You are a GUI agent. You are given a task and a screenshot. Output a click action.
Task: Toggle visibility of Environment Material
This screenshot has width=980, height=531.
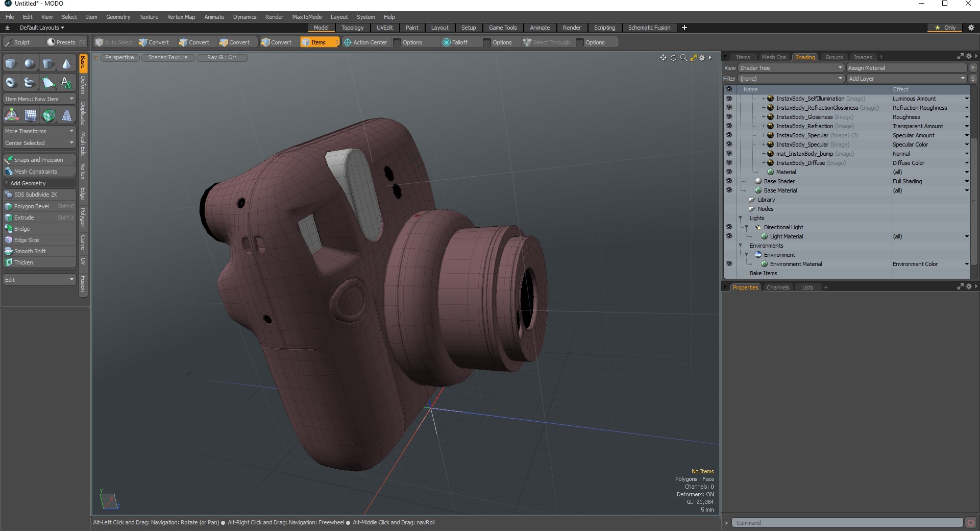click(x=729, y=264)
